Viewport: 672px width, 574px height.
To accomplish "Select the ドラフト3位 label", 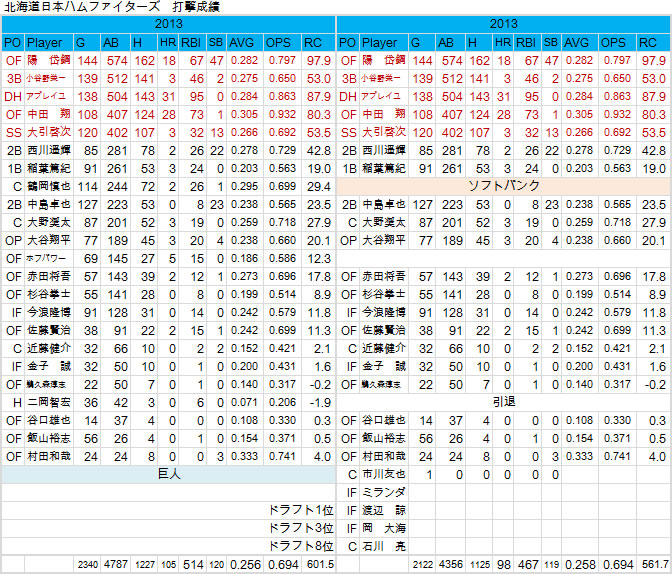I will (301, 528).
